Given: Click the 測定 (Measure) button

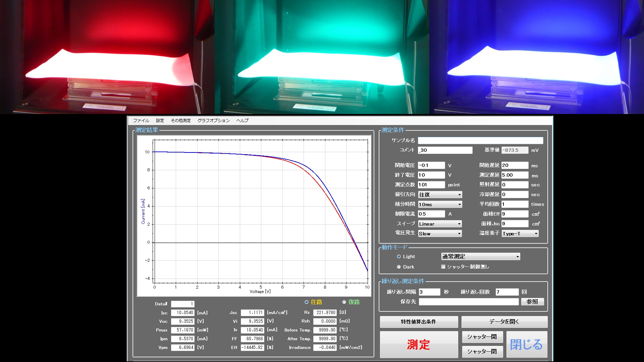Looking at the screenshot, I should pos(419,344).
